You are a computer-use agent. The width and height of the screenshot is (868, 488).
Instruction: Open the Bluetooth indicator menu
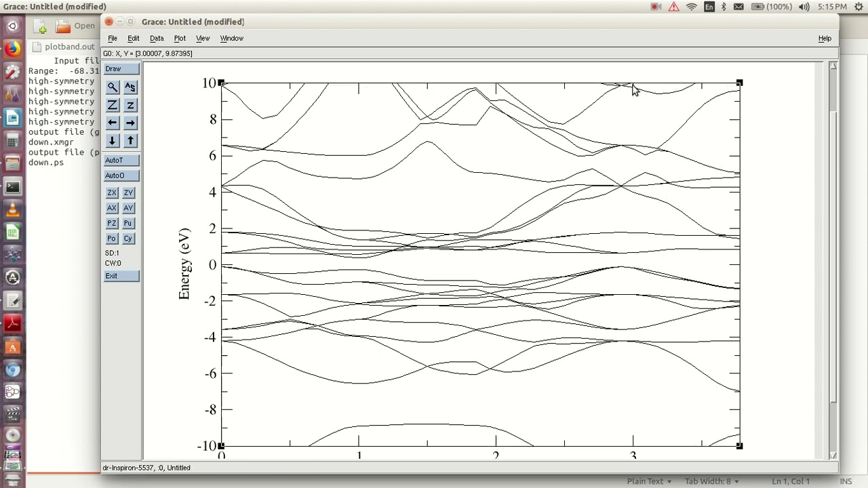click(724, 7)
